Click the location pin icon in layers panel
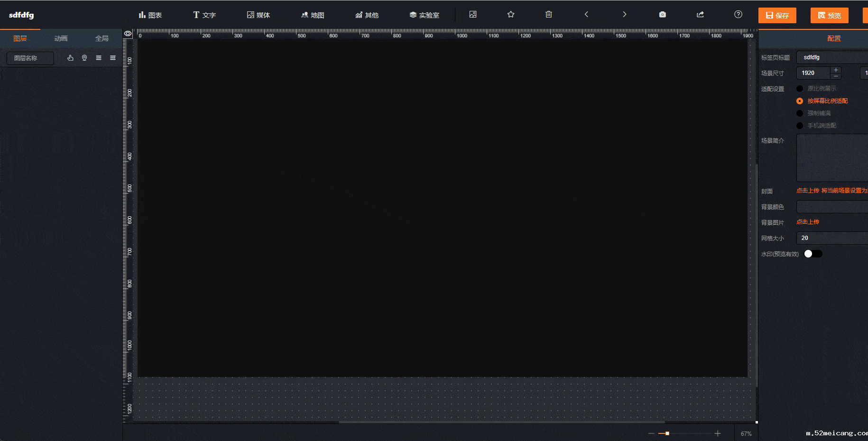 [x=84, y=58]
